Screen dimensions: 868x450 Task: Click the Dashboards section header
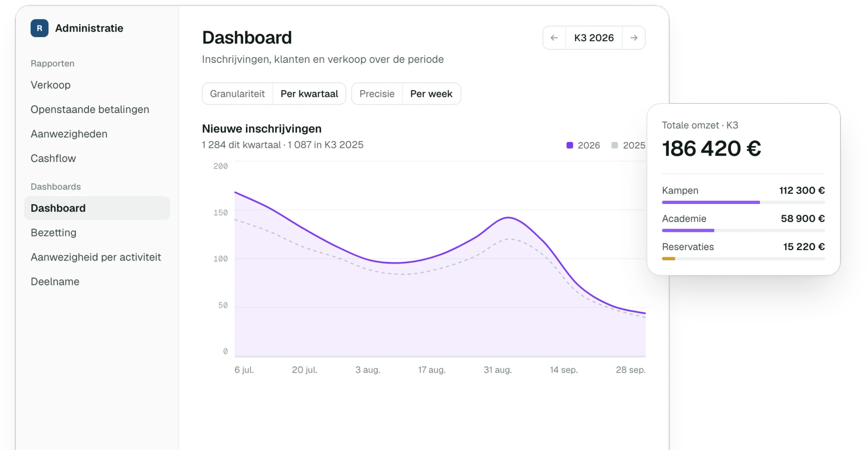coord(56,187)
